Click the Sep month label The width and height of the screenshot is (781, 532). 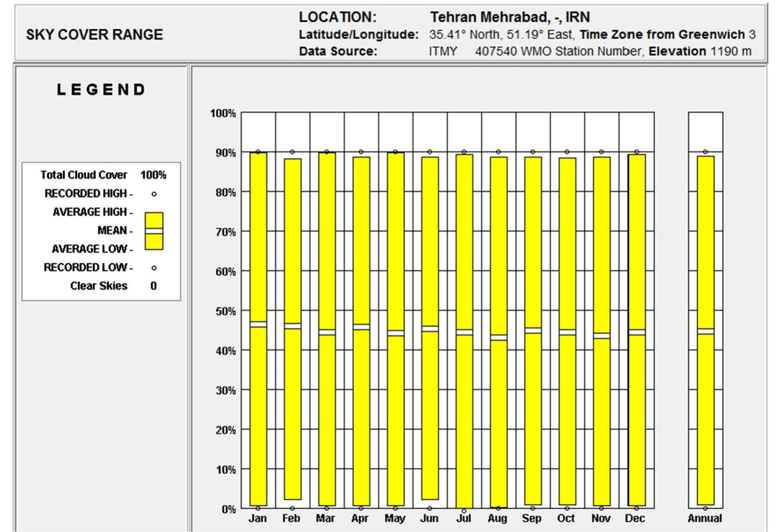[532, 519]
